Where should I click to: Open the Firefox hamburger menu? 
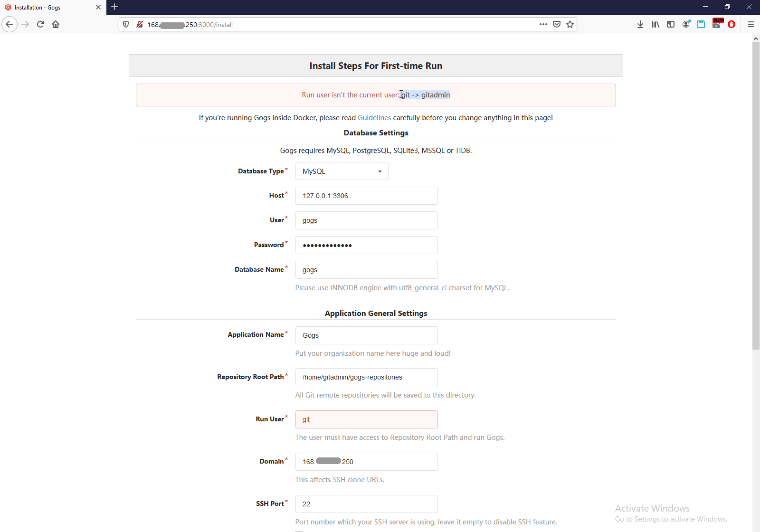point(751,24)
